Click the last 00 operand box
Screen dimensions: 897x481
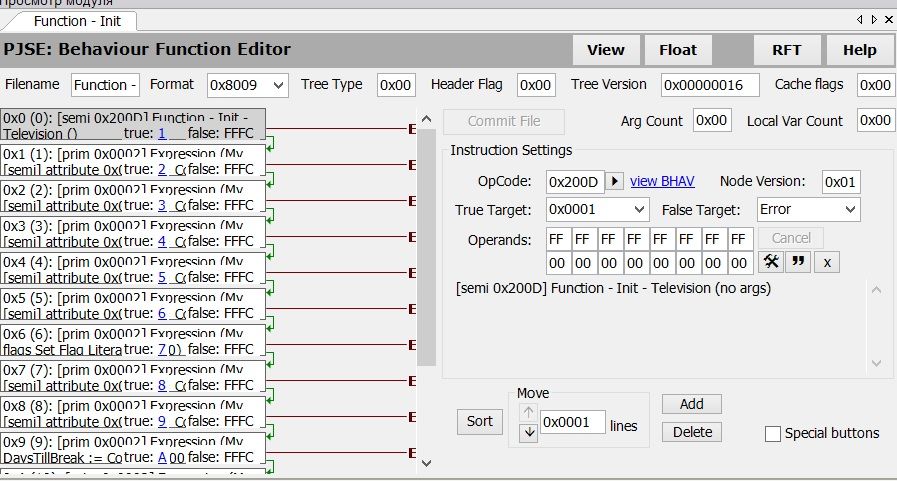pos(740,263)
